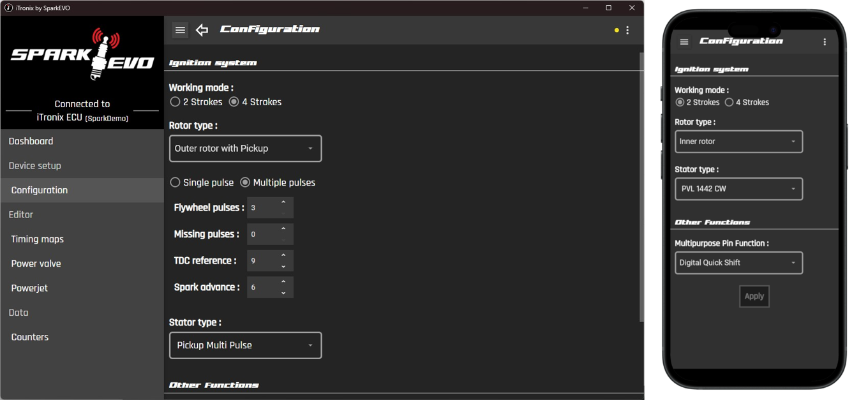Open hamburger menu on phone preview
The height and width of the screenshot is (400, 868).
(684, 42)
